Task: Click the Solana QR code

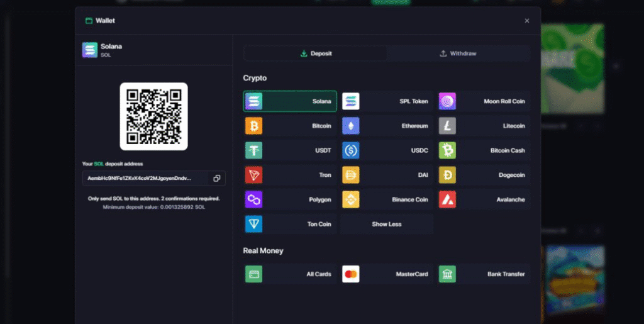Action: pos(153,116)
